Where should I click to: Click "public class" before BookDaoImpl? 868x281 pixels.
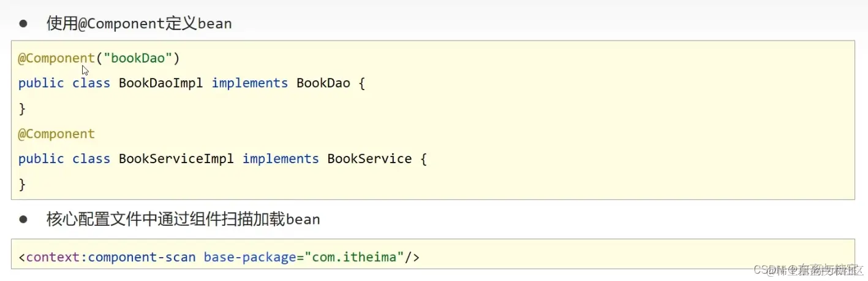coord(64,83)
